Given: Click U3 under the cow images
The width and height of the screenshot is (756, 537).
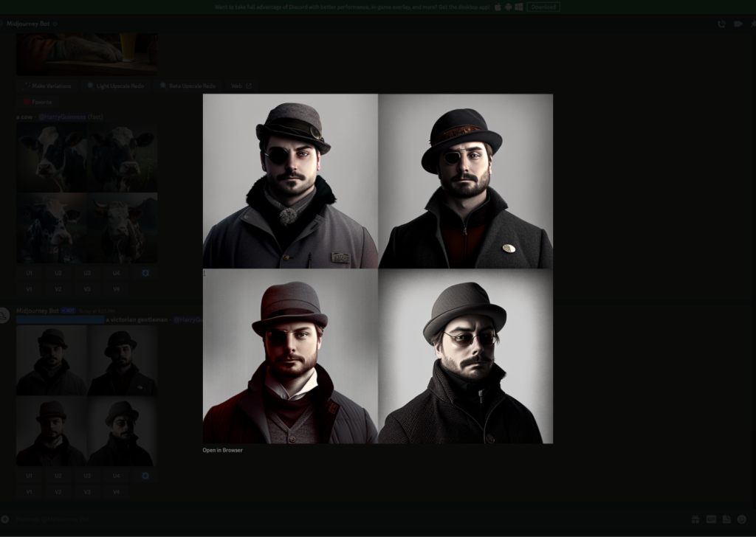Looking at the screenshot, I should coord(87,273).
